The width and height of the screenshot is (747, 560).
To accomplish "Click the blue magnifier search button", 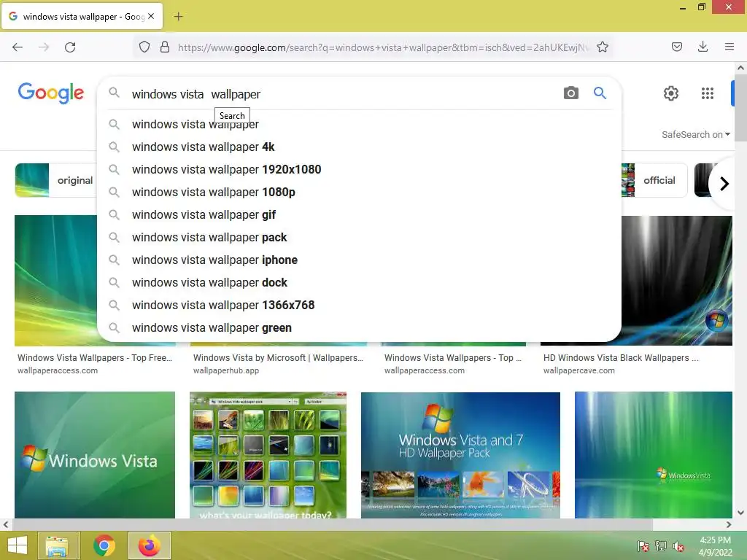I will tap(600, 93).
